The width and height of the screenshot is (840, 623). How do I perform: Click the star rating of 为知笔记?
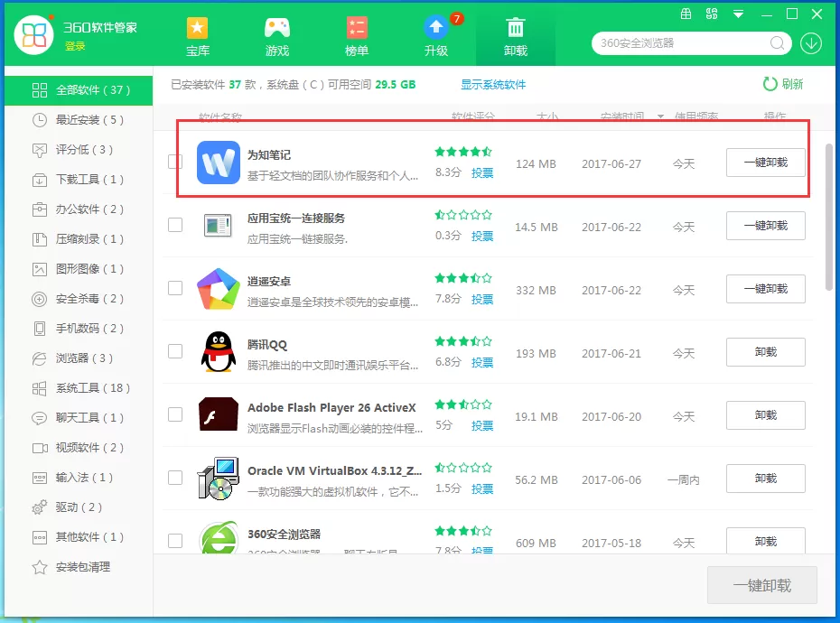[x=463, y=152]
